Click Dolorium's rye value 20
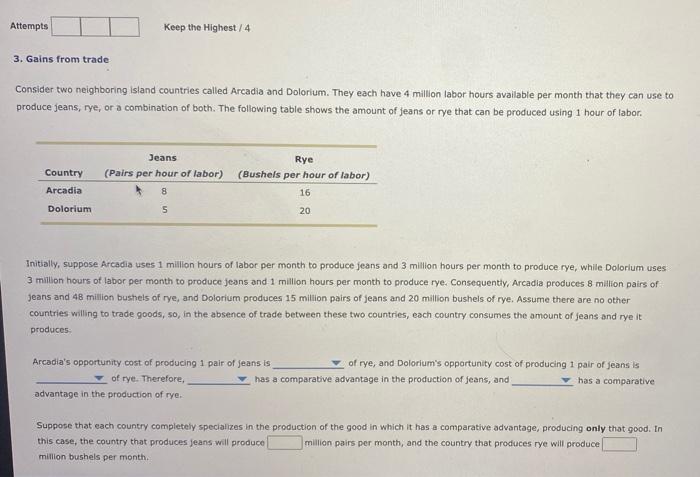 click(x=305, y=211)
